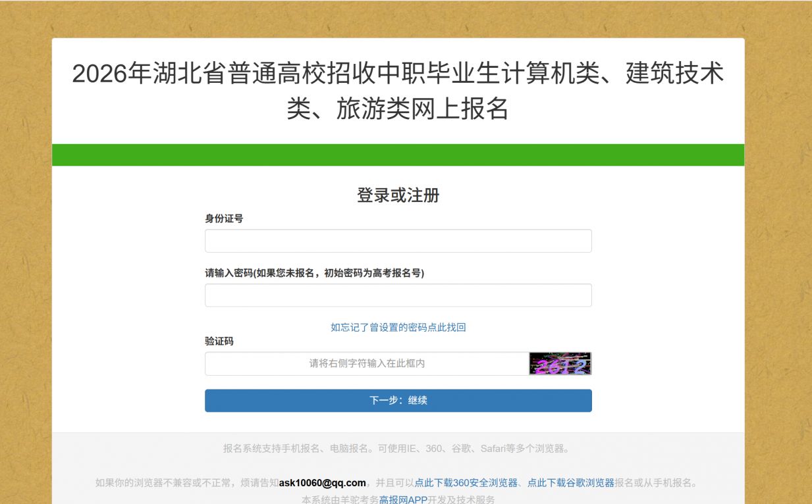
Task: Click the 登录或注册 heading
Action: [x=398, y=195]
